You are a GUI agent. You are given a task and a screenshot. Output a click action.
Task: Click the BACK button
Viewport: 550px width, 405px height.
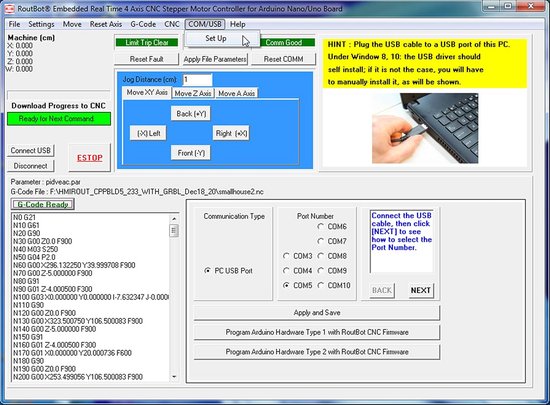(x=382, y=290)
